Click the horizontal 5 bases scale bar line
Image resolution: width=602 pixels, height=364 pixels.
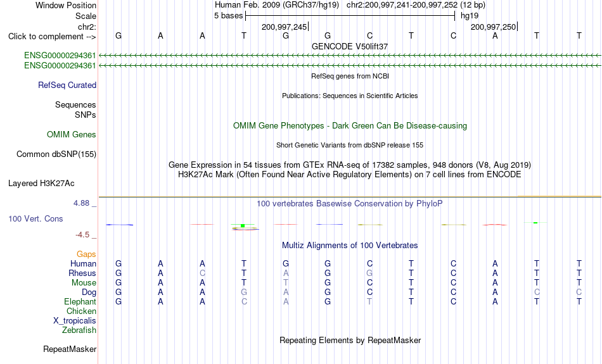(x=350, y=16)
